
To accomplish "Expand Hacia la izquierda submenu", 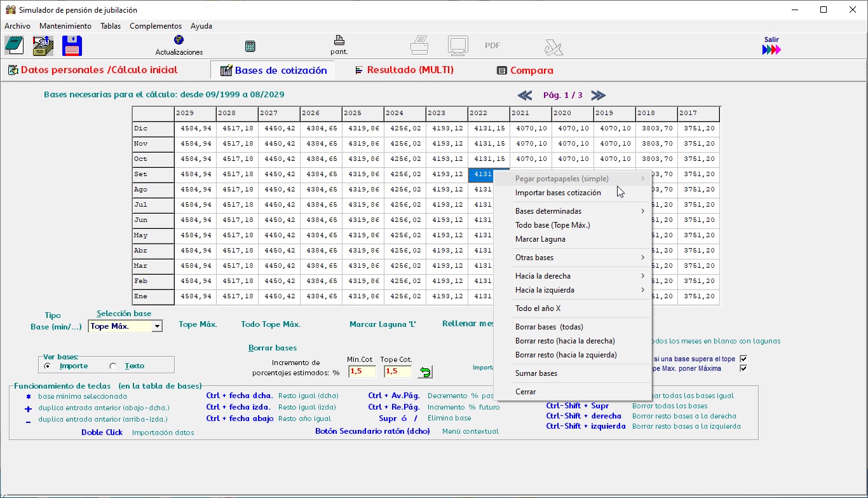I will [573, 290].
